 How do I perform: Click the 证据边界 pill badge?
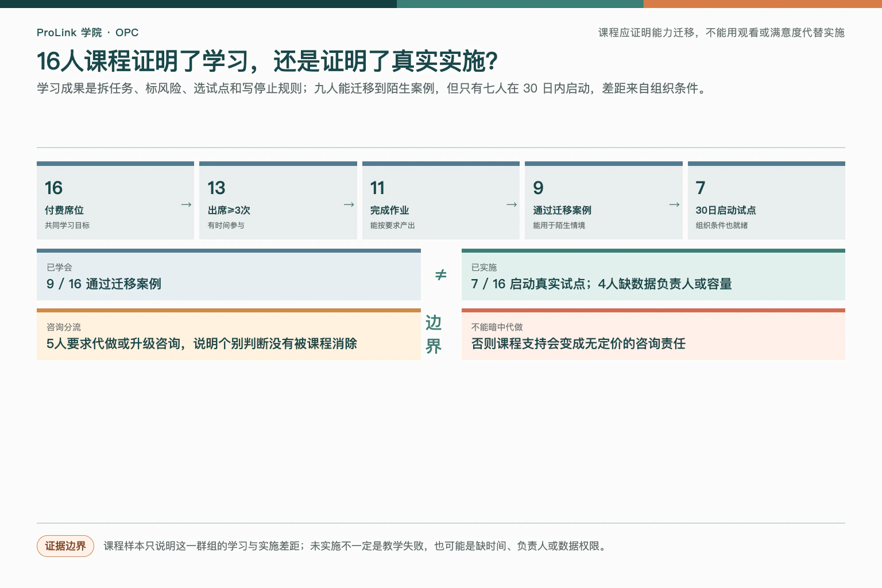(65, 546)
